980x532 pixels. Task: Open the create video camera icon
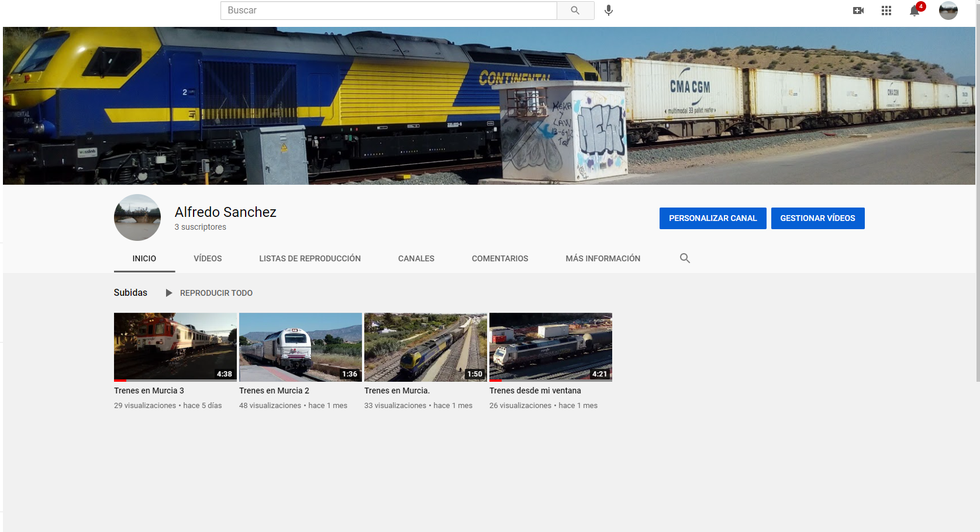coord(858,11)
